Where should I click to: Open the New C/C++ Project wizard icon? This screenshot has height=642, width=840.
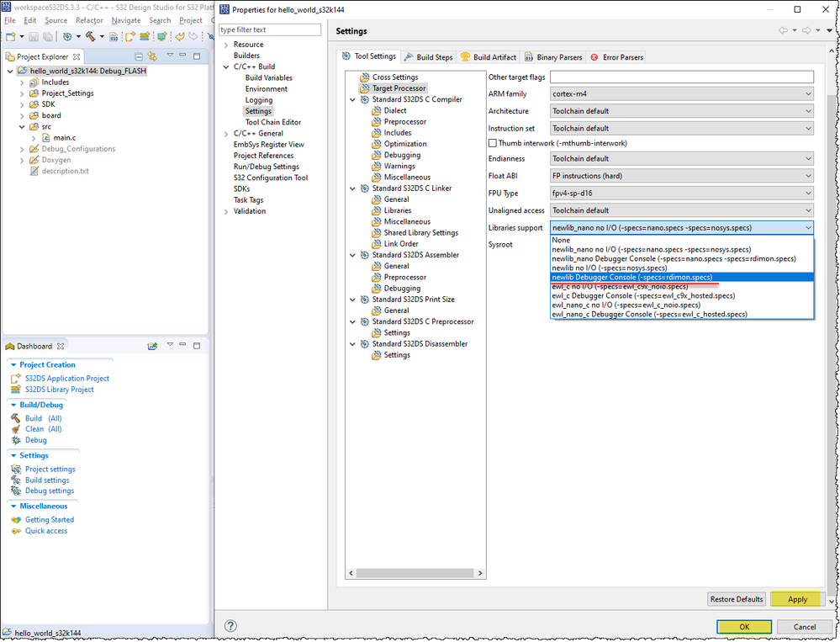pos(11,36)
